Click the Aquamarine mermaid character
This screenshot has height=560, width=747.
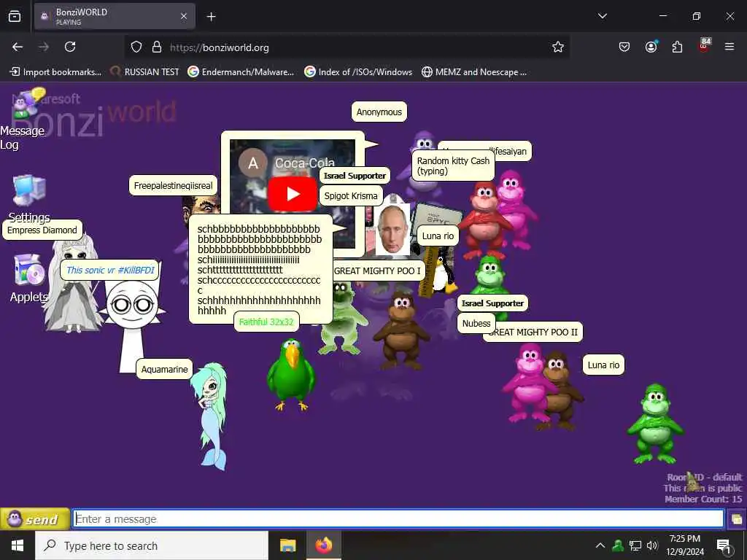pos(211,415)
